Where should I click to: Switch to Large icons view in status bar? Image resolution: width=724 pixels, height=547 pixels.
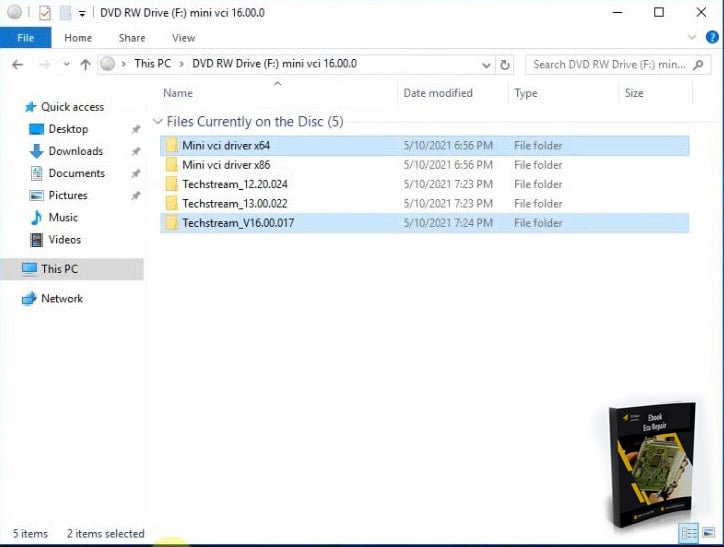[x=709, y=534]
